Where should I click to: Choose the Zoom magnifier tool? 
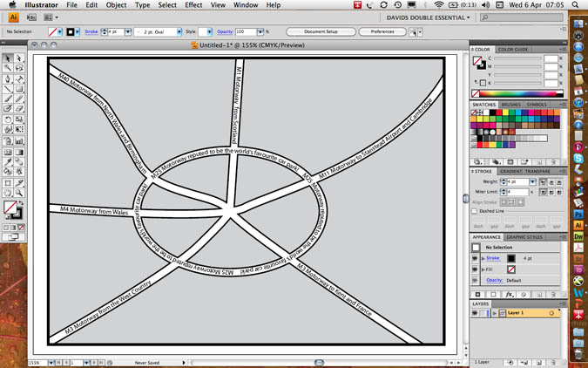tap(19, 192)
